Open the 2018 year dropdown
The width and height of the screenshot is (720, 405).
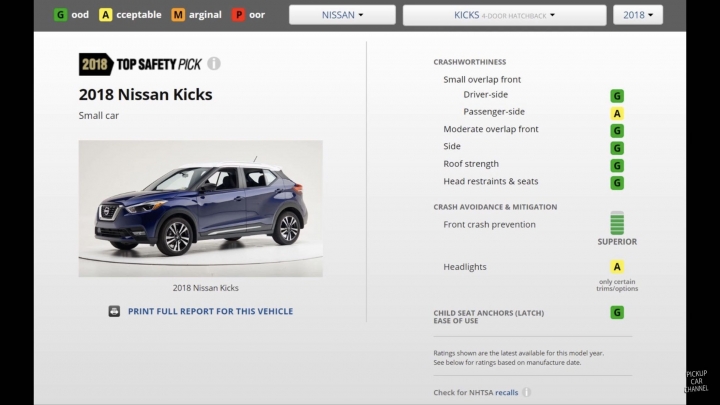(638, 15)
